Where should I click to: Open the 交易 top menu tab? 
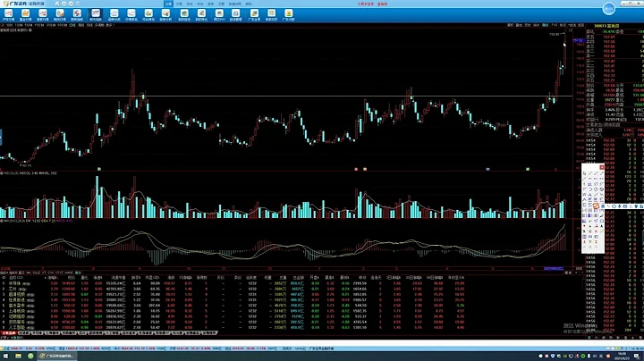(179, 4)
